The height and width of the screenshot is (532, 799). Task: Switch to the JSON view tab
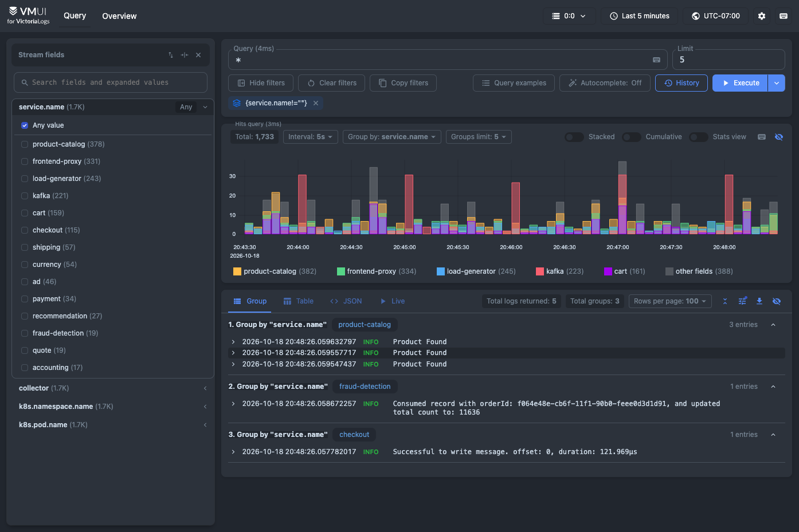pos(346,301)
